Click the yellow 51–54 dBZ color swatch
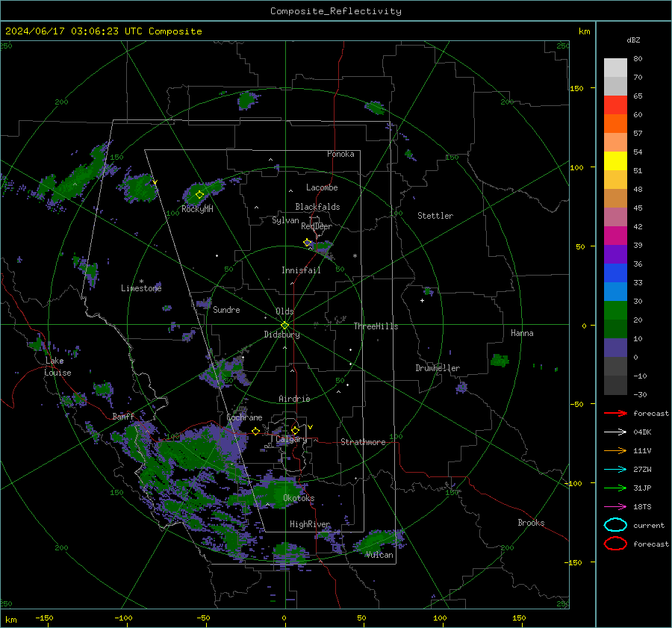 click(615, 161)
